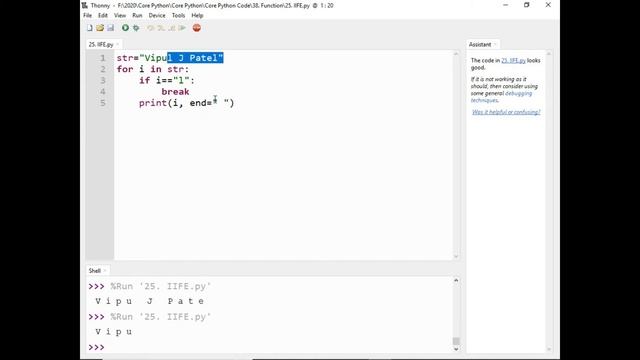
Task: Open the File menu
Action: [87, 15]
